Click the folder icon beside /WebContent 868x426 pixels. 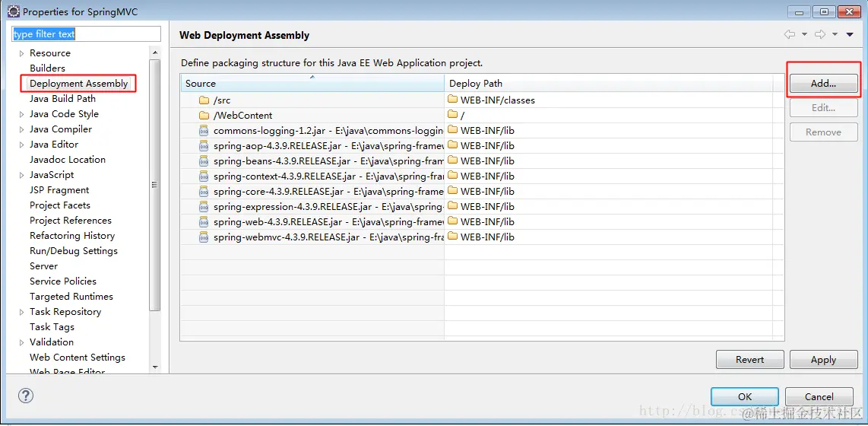click(x=204, y=116)
